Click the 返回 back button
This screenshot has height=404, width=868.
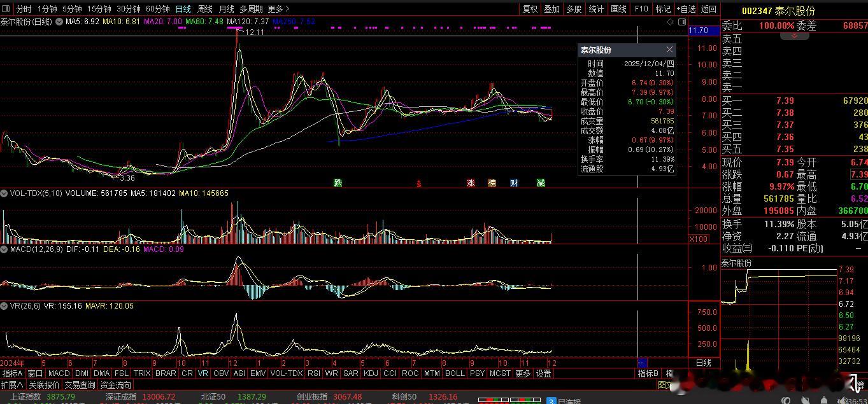pos(709,9)
